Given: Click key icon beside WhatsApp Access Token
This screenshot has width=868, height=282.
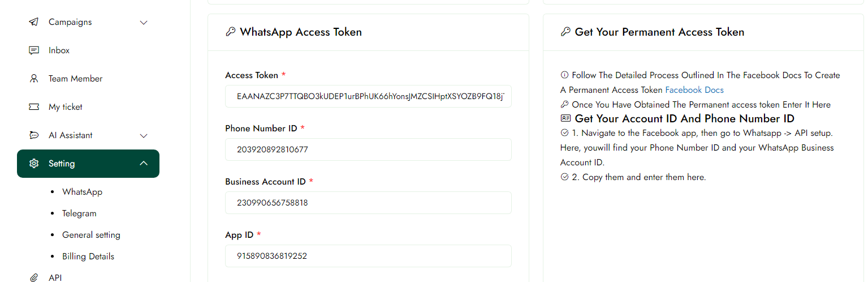Looking at the screenshot, I should coord(230,32).
